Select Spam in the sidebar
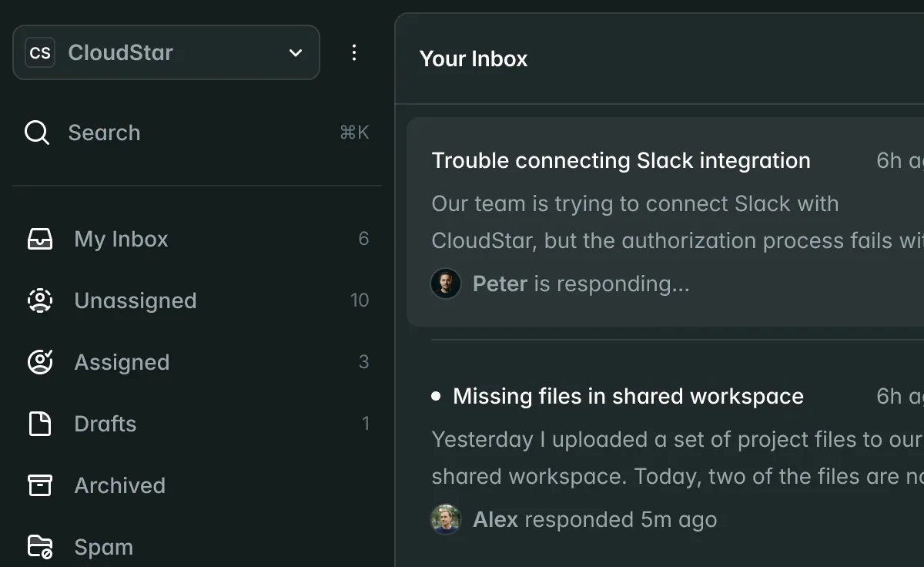The width and height of the screenshot is (924, 567). pyautogui.click(x=103, y=546)
